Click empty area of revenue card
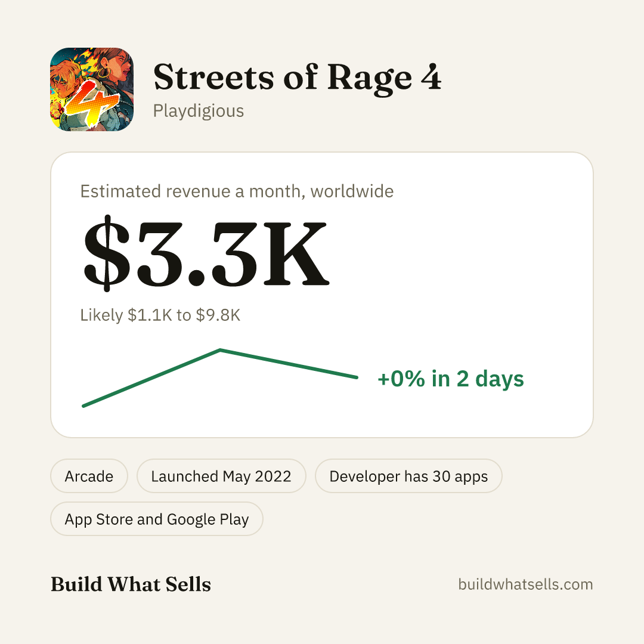644x644 pixels. pyautogui.click(x=472, y=255)
